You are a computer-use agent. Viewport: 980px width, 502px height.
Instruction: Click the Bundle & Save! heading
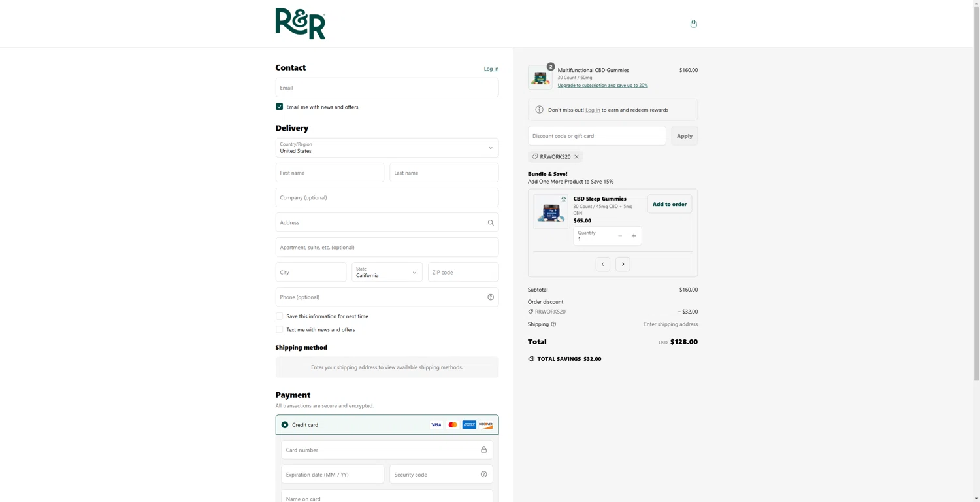pyautogui.click(x=547, y=174)
